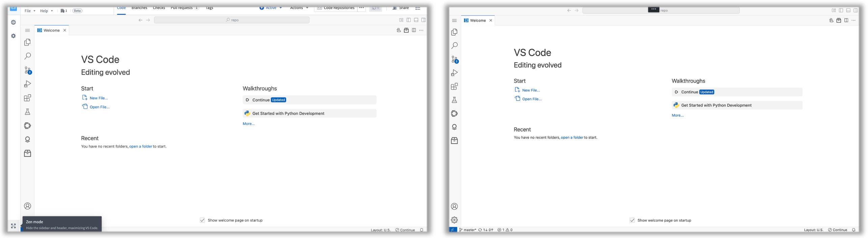Open editor More Actions ellipsis in left window
Screen dimensions: 868x238
(421, 30)
